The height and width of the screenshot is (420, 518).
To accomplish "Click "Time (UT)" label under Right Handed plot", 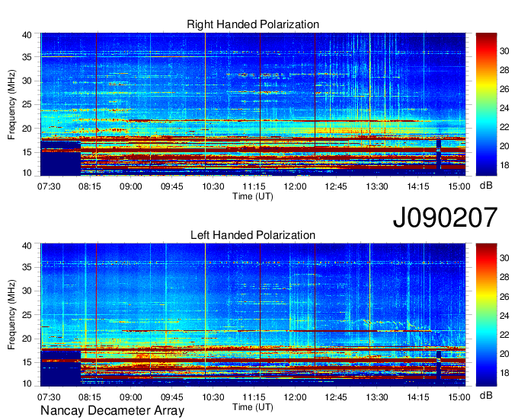I will (x=253, y=196).
